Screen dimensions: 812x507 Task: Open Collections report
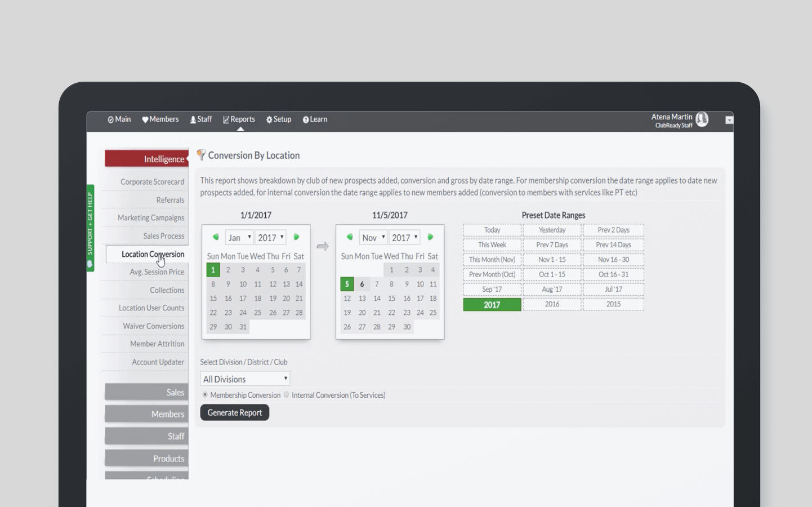(x=167, y=290)
